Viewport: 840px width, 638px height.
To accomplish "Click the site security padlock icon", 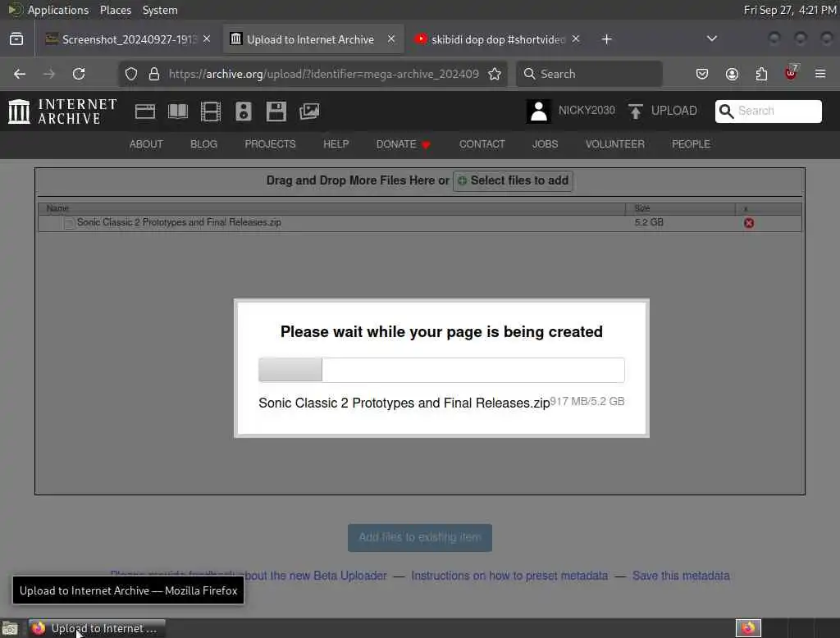I will click(154, 74).
